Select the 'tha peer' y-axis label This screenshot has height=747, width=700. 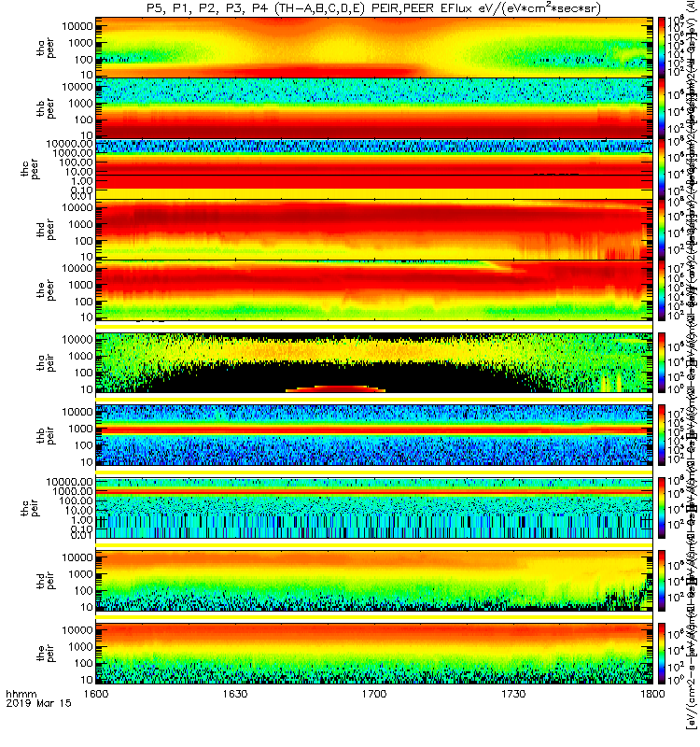(45, 49)
